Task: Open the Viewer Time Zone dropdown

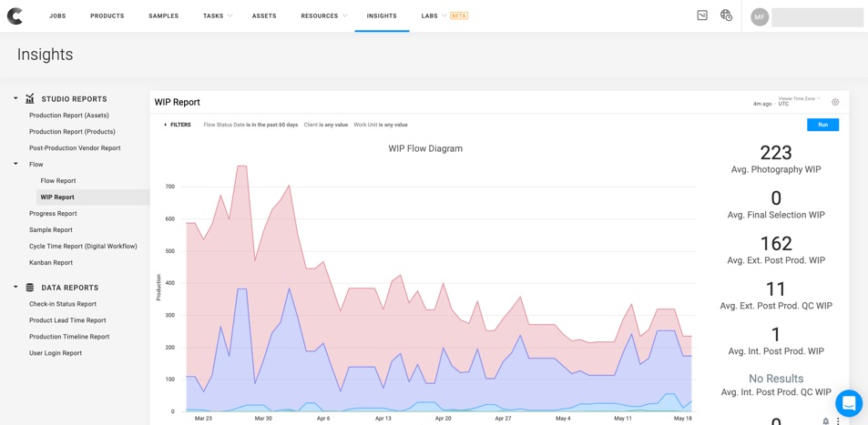Action: pyautogui.click(x=799, y=101)
